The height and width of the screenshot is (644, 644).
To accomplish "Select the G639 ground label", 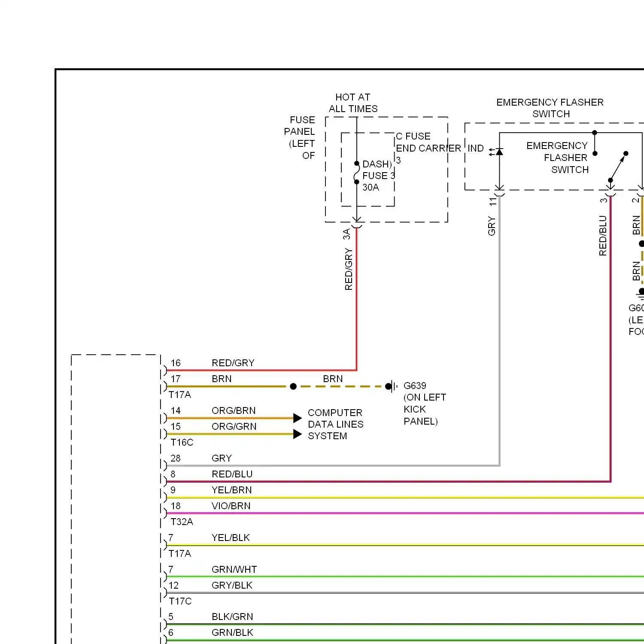I will tap(415, 386).
